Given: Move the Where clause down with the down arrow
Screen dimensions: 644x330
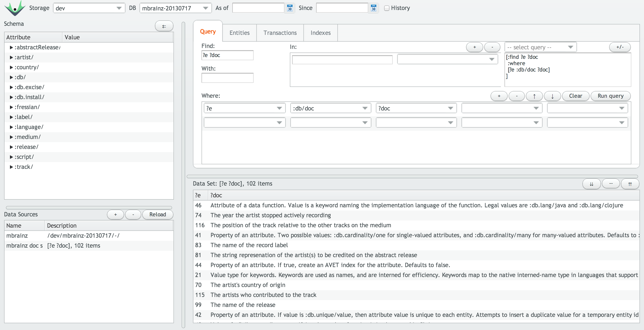Looking at the screenshot, I should 552,96.
